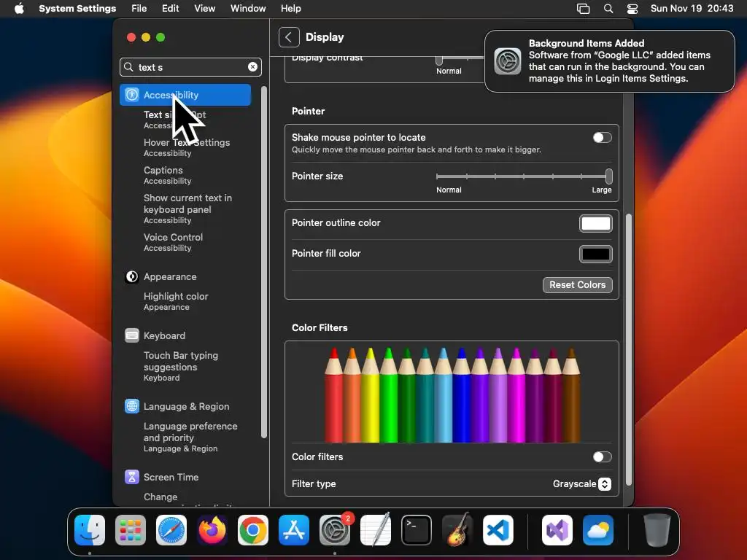The width and height of the screenshot is (747, 560).
Task: Open TextEdit from the dock
Action: coord(376,529)
